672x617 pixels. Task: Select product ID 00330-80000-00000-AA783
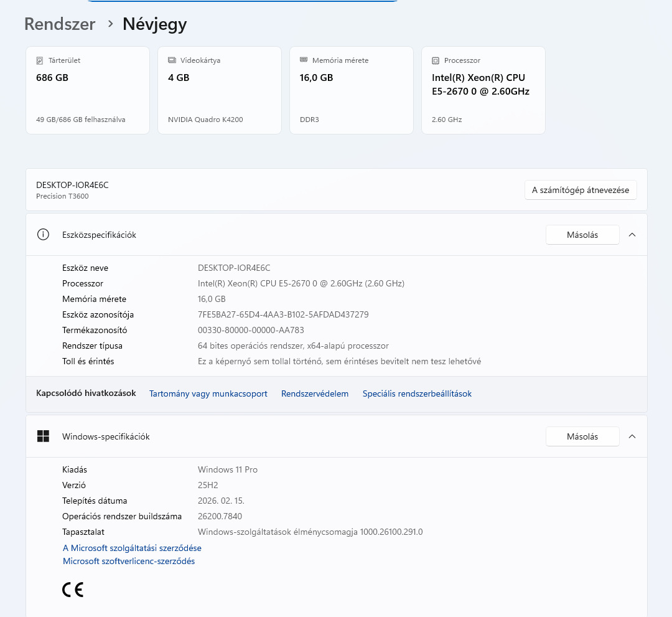251,330
